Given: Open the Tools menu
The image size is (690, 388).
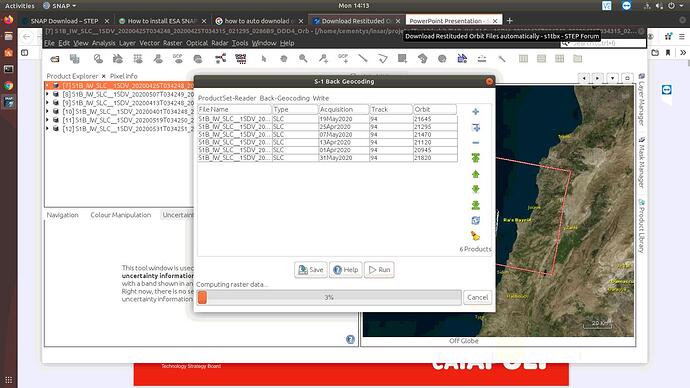Looking at the screenshot, I should pyautogui.click(x=240, y=43).
